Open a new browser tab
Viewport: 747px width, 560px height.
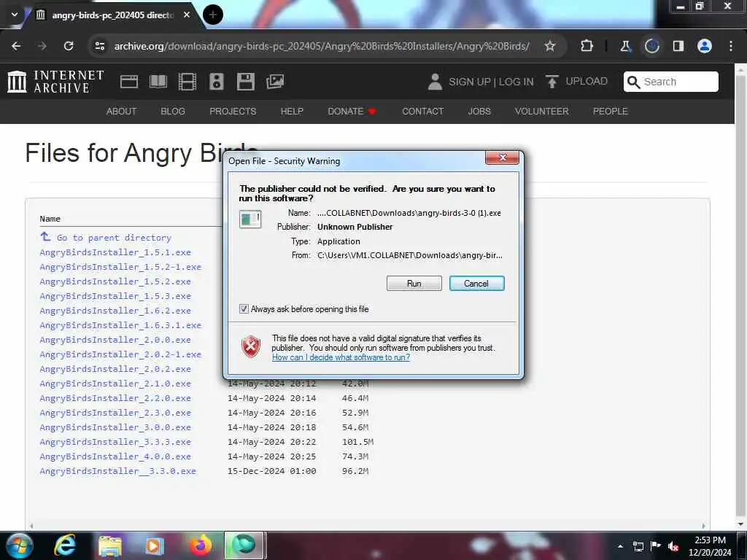(x=213, y=15)
